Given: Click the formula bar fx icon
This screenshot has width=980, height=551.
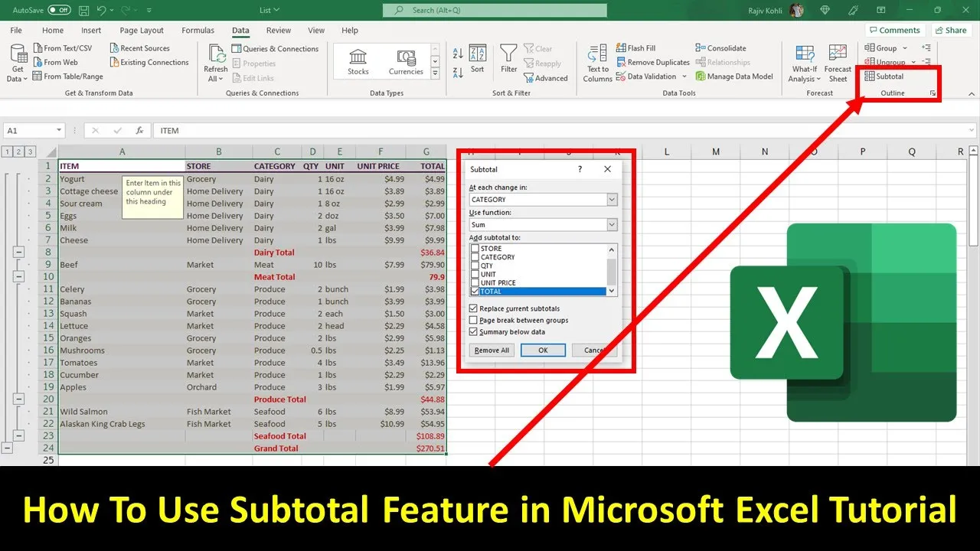Looking at the screenshot, I should (139, 131).
